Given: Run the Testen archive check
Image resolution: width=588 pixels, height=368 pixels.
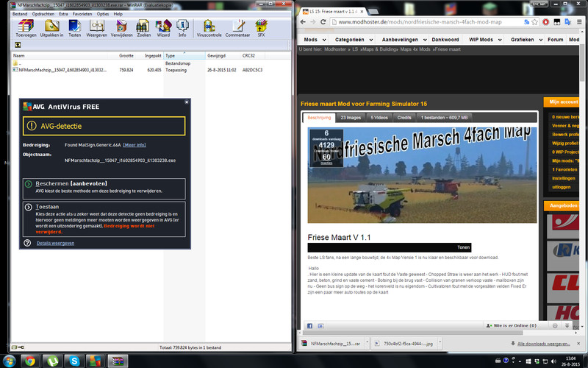Looking at the screenshot, I should tap(75, 28).
